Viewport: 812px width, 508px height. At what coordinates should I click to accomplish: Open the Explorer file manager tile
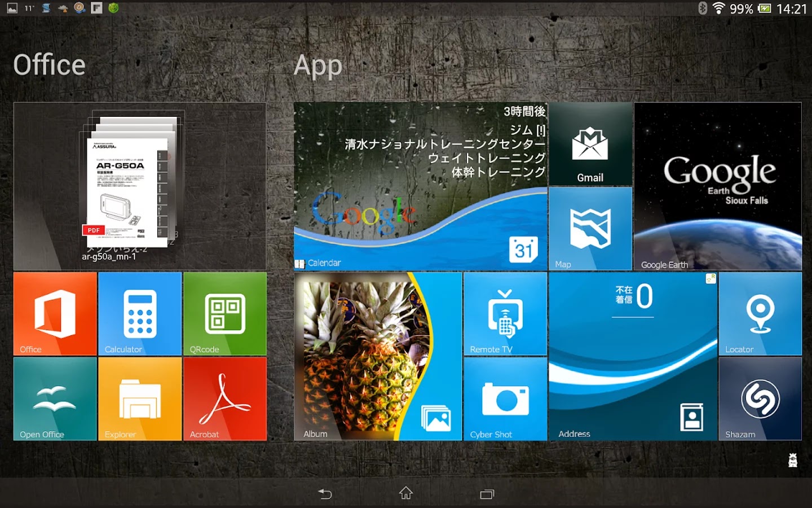coord(140,398)
